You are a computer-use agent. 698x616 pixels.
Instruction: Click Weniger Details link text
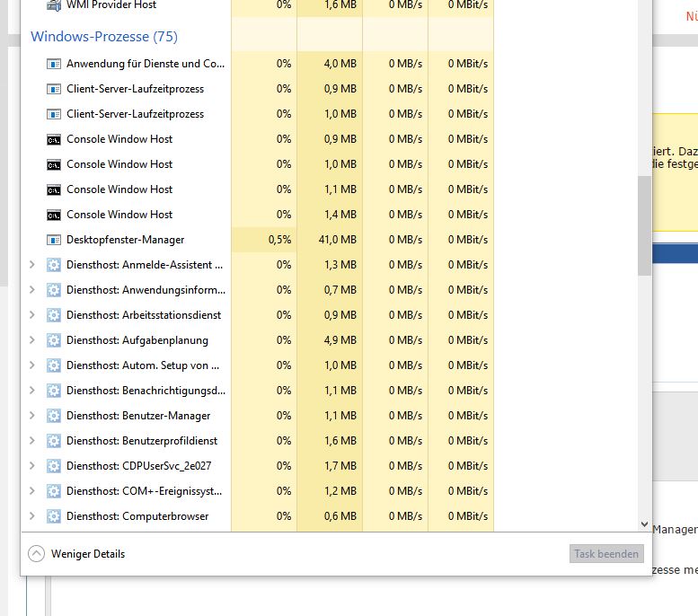coord(88,554)
